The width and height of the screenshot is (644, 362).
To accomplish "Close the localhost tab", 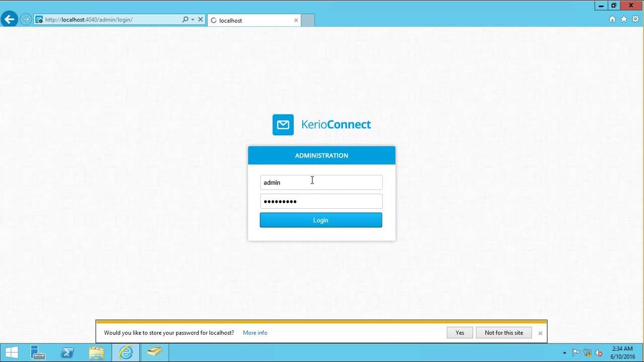I will (x=296, y=21).
